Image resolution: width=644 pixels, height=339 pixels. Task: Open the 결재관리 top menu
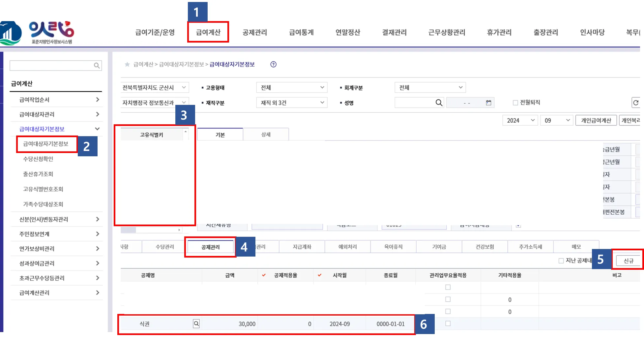point(394,32)
